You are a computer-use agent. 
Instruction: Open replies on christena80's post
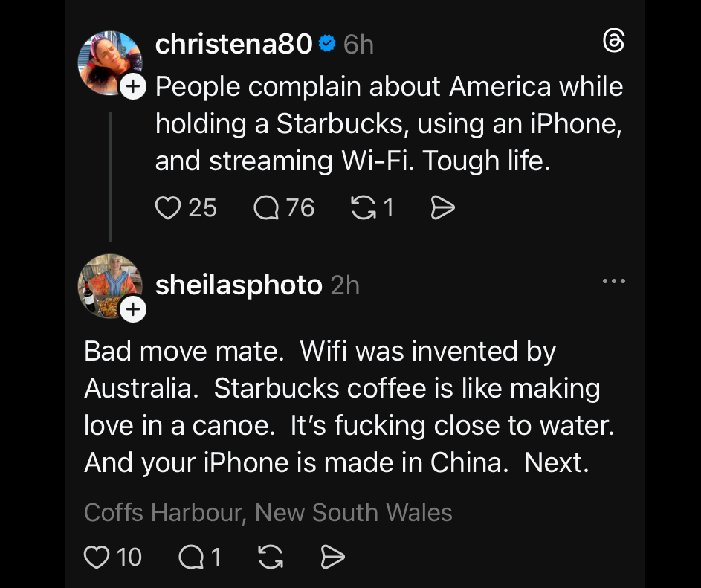click(265, 208)
